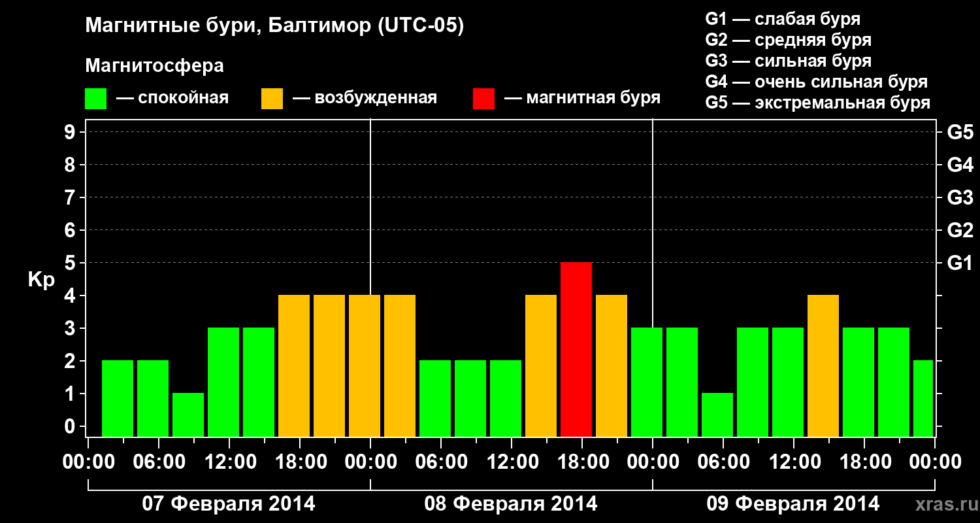Select the Kp 1 green bar on 09 Февраля

(717, 414)
